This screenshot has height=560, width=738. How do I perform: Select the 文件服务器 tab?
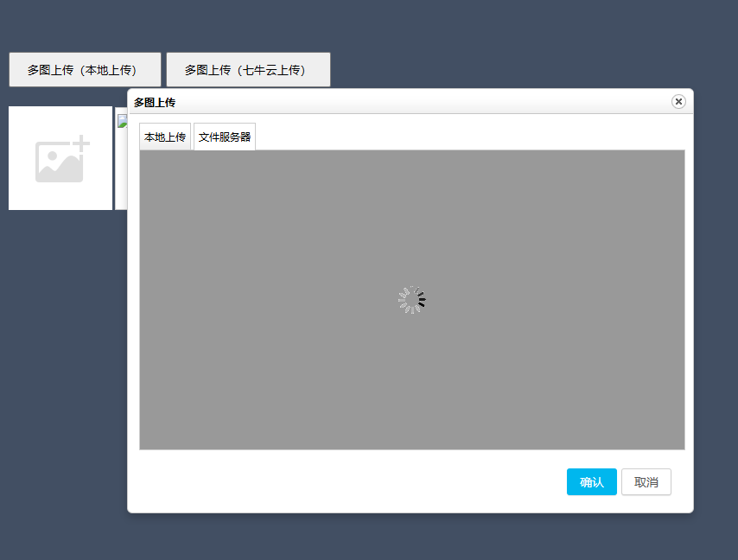coord(225,137)
